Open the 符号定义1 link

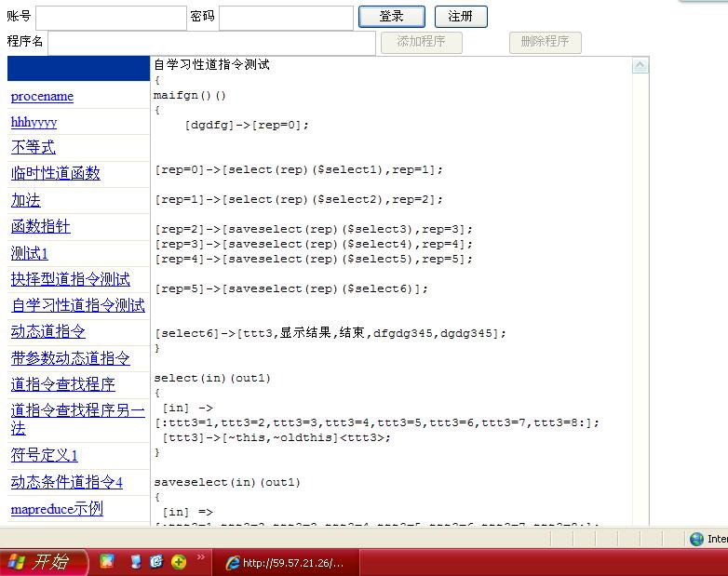tap(45, 455)
